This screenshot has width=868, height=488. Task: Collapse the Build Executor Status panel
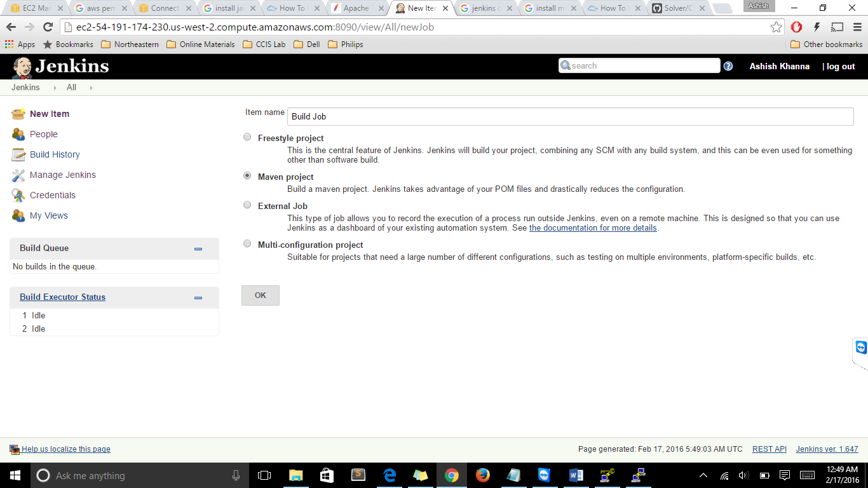[198, 297]
